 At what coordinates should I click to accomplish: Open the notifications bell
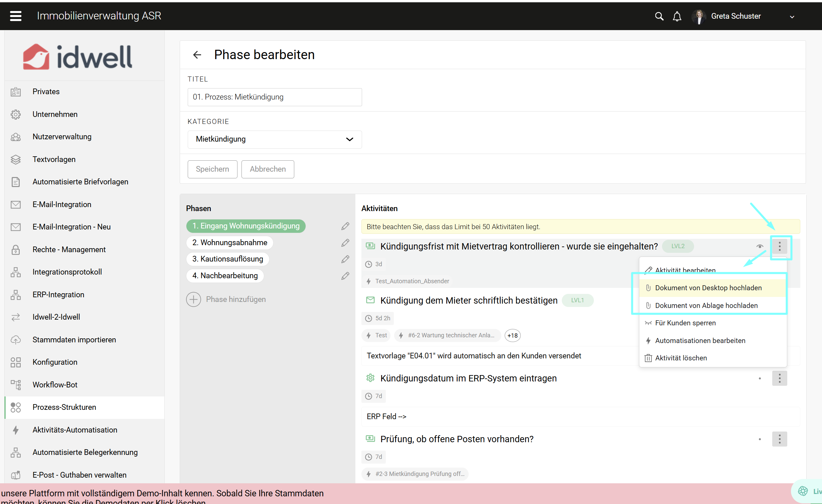[677, 16]
